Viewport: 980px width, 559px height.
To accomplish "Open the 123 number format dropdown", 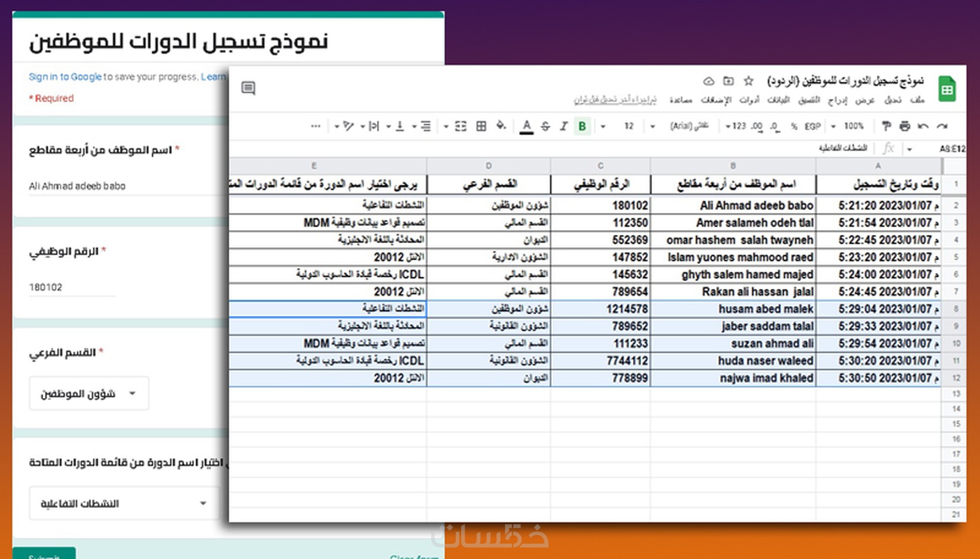I will 736,126.
